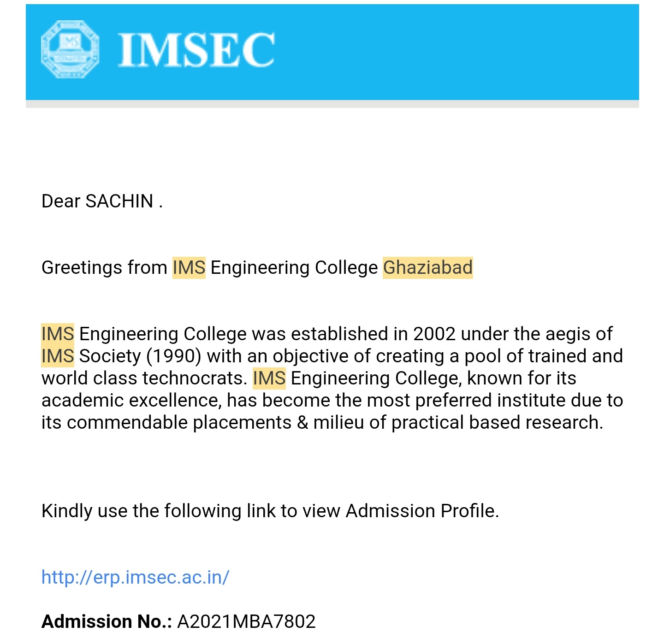Select the admission number A2021MBA7802

247,621
